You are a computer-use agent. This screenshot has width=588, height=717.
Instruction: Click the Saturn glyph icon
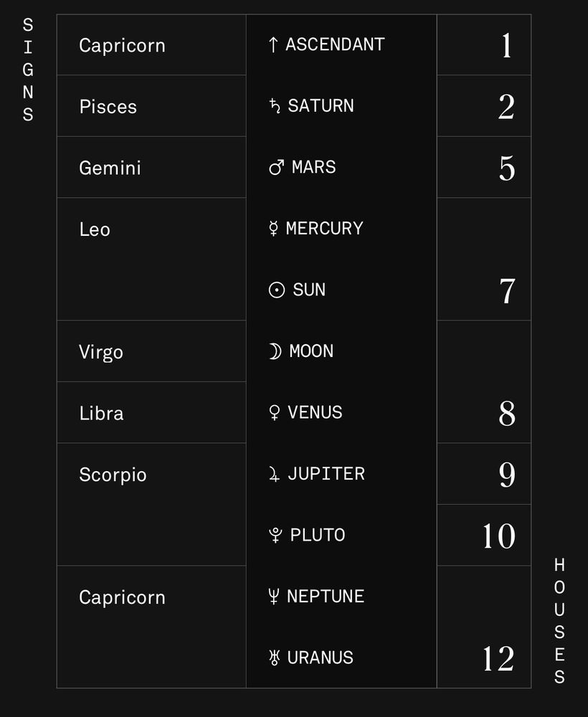tap(275, 105)
